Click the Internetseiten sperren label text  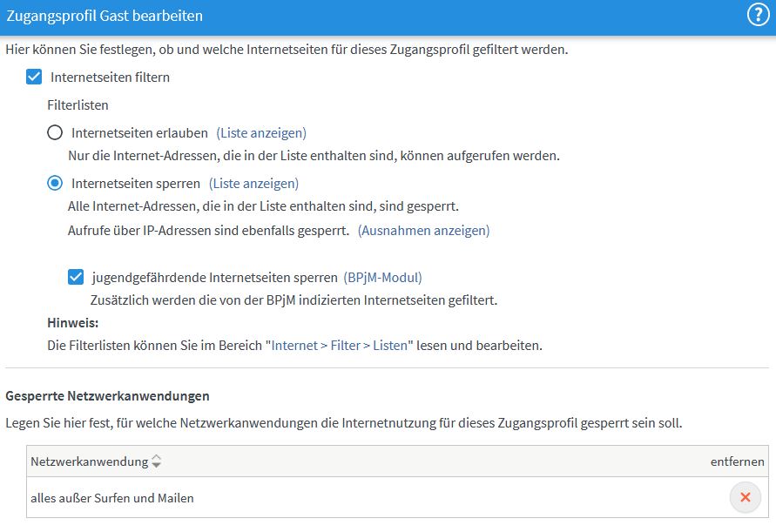[x=136, y=184]
